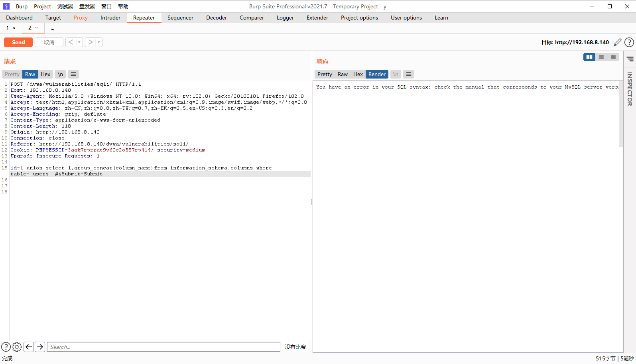636x364 pixels.
Task: Go to next request in history
Action: [x=91, y=42]
